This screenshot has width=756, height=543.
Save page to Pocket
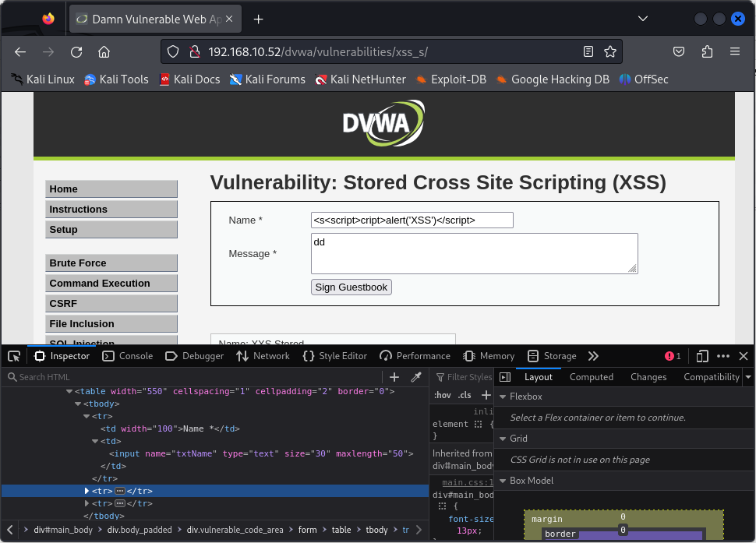[x=679, y=51]
